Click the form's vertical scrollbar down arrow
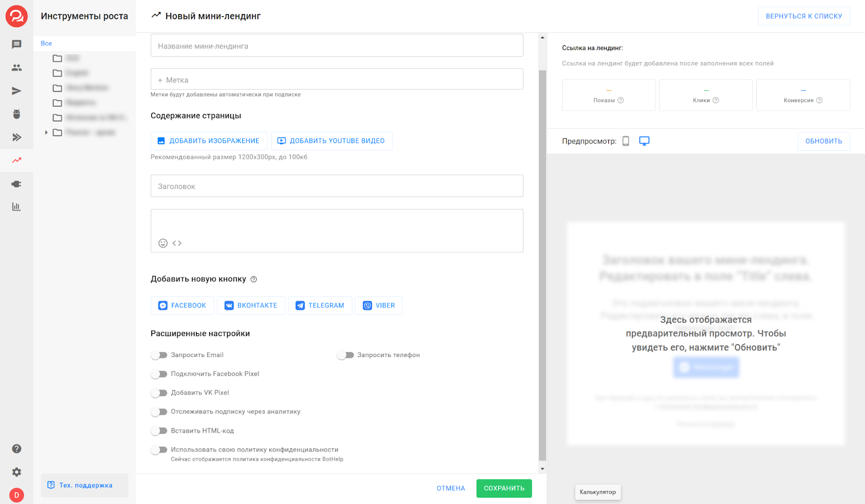865x504 pixels. point(542,469)
